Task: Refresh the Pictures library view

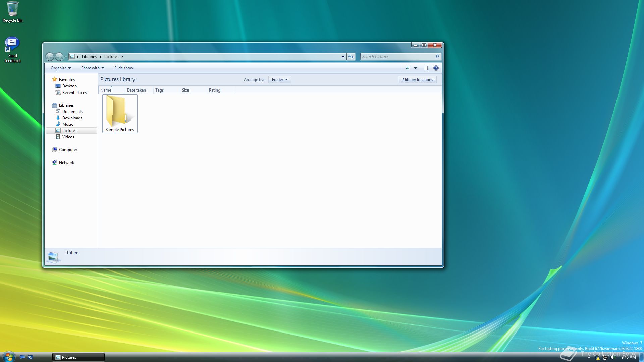Action: point(351,57)
